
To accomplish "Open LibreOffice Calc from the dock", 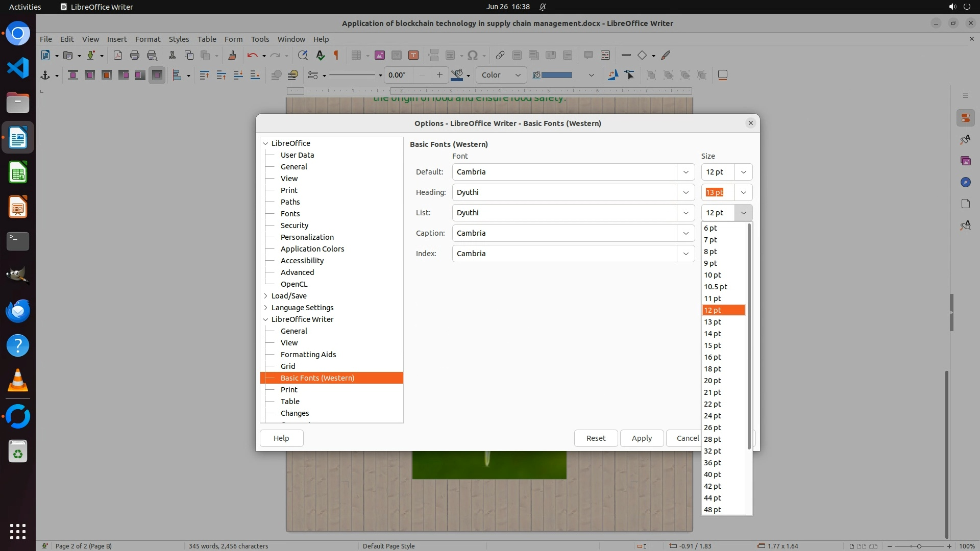I will 18,172.
